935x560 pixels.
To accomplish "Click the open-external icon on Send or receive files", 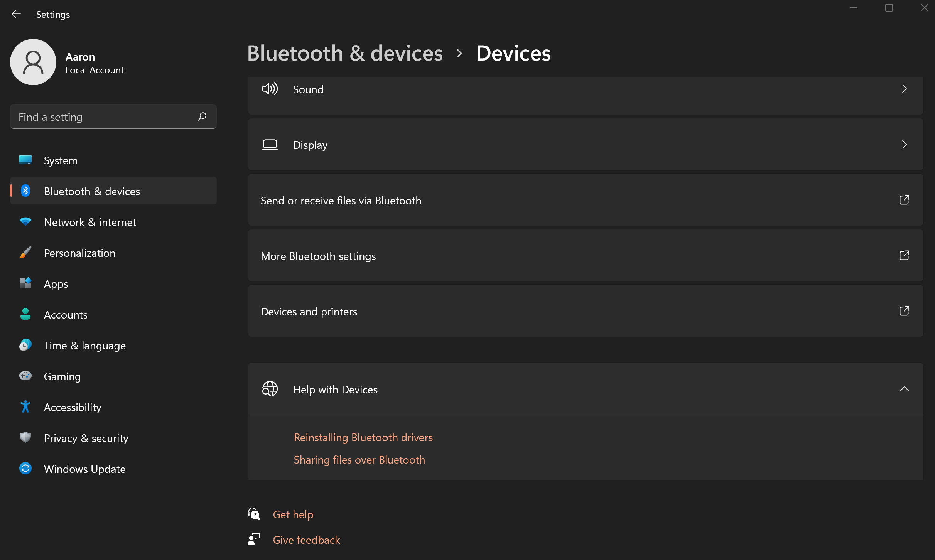I will (x=904, y=200).
